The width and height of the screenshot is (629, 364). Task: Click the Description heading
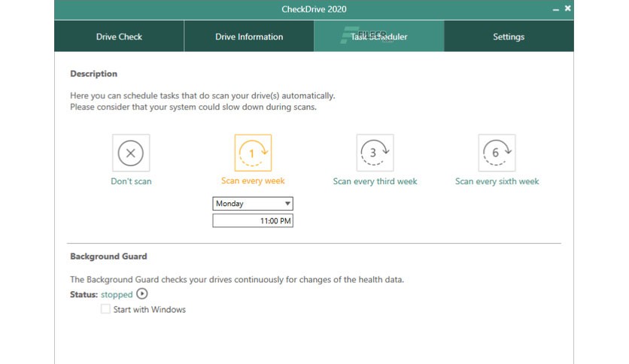(94, 74)
